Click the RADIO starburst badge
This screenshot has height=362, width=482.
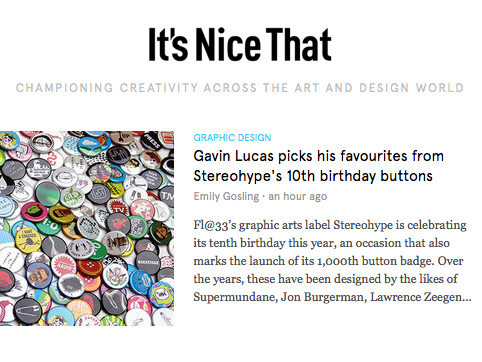click(x=64, y=264)
